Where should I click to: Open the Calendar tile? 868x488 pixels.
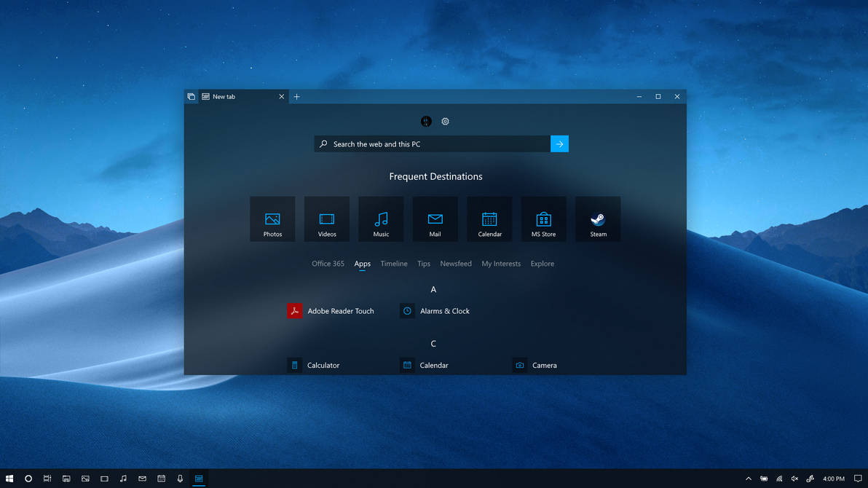click(x=489, y=219)
